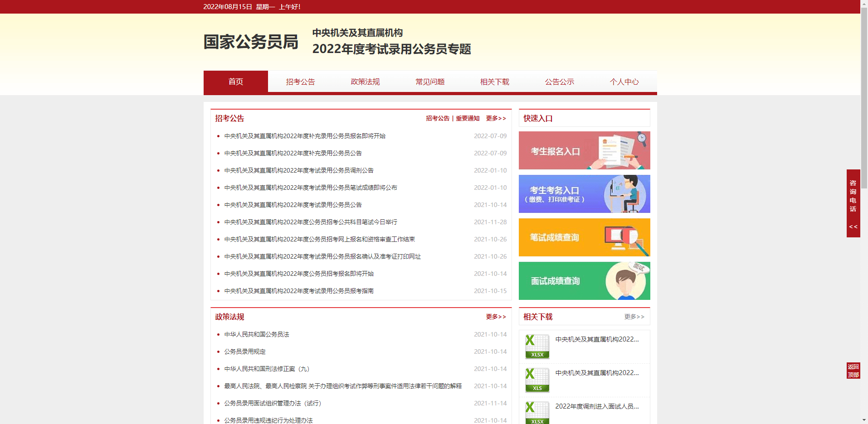Image resolution: width=868 pixels, height=424 pixels.
Task: Click the XLS file icon for the second download
Action: click(537, 380)
